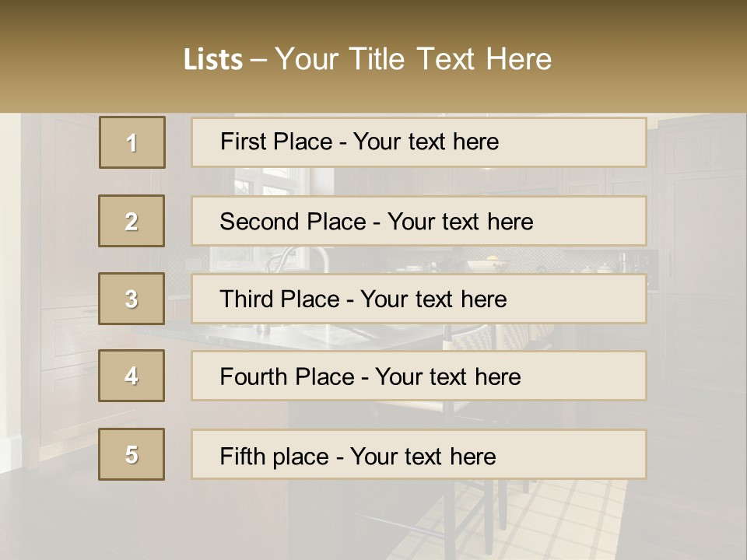Click the number 1 box
The width and height of the screenshot is (747, 560).
coord(132,142)
